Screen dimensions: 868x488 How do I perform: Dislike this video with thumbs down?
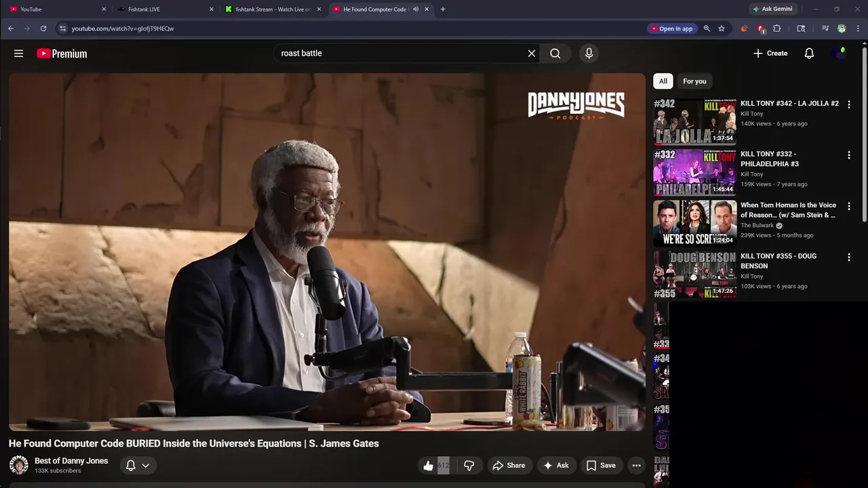pyautogui.click(x=469, y=466)
